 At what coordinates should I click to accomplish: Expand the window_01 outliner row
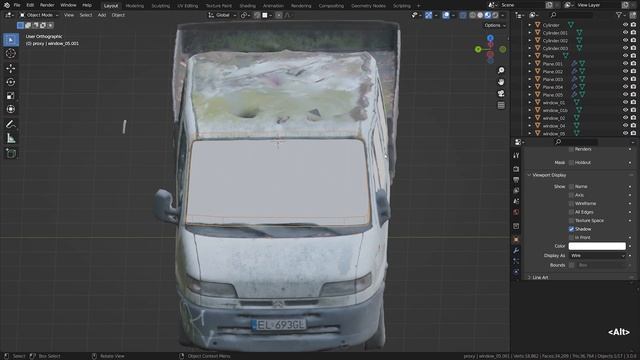[x=530, y=102]
